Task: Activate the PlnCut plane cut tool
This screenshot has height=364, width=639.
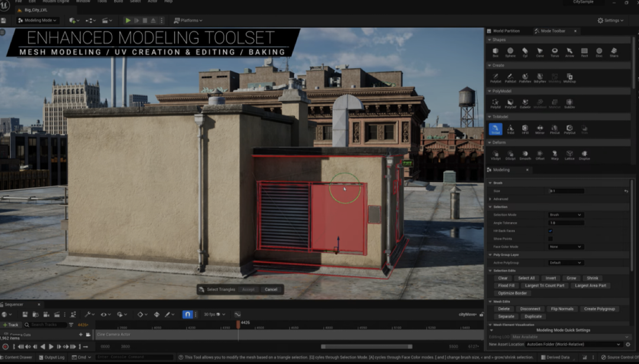Action: pos(554,129)
